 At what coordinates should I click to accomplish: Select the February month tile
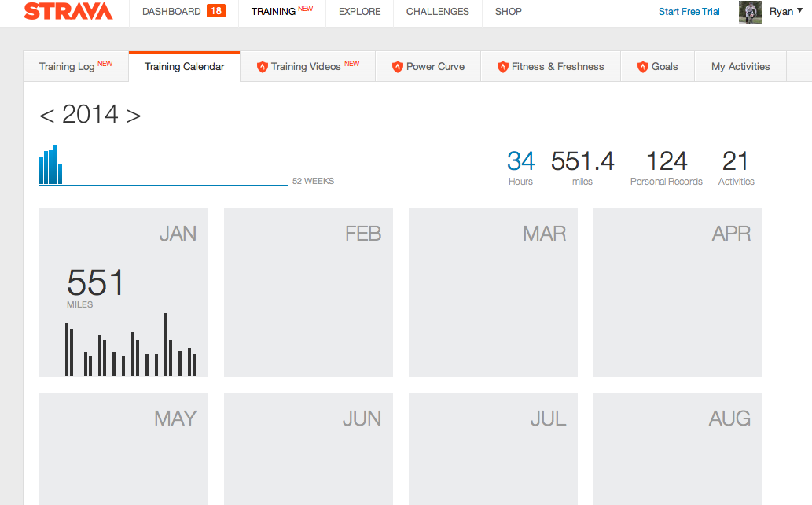(x=308, y=292)
